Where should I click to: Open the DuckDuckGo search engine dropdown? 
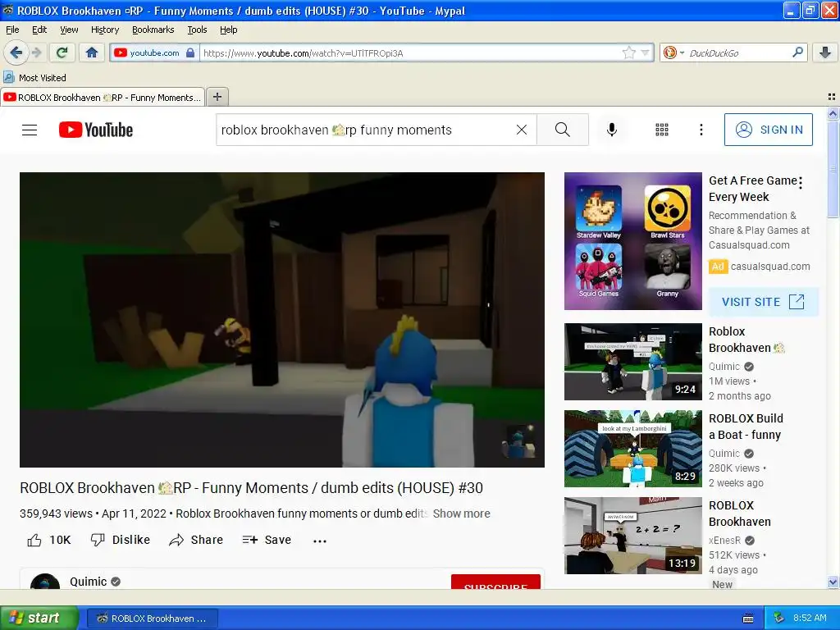tap(673, 52)
